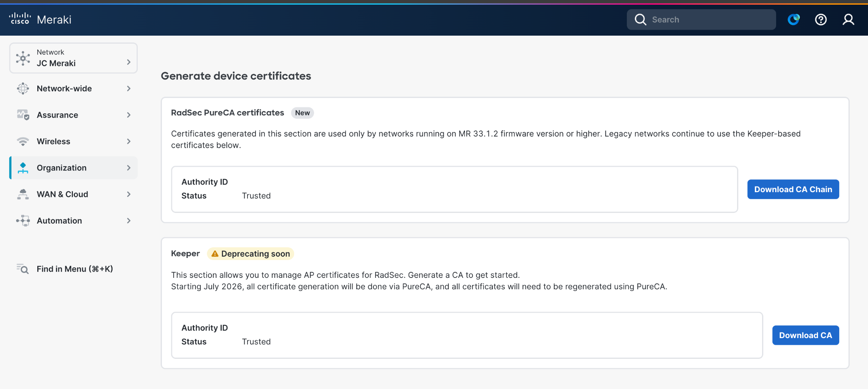Open the user account profile icon
The width and height of the screenshot is (868, 389).
tap(849, 20)
